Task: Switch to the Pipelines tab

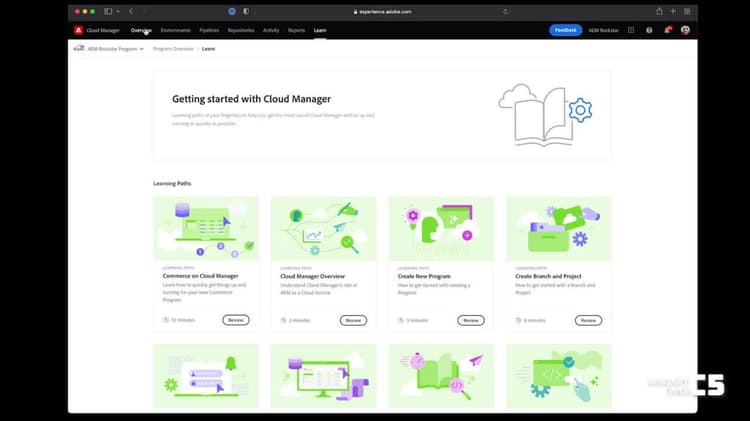Action: [x=209, y=30]
